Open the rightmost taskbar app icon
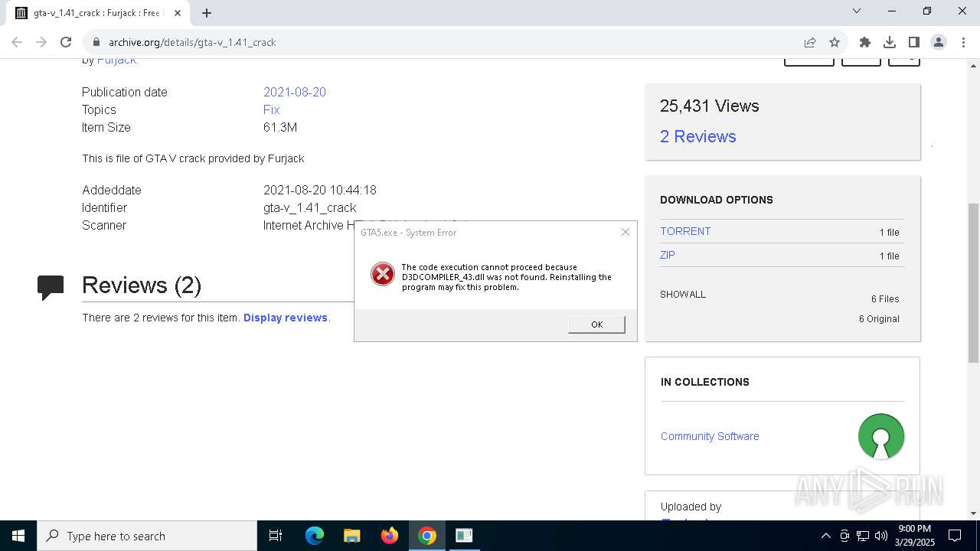The height and width of the screenshot is (551, 980). [x=464, y=536]
